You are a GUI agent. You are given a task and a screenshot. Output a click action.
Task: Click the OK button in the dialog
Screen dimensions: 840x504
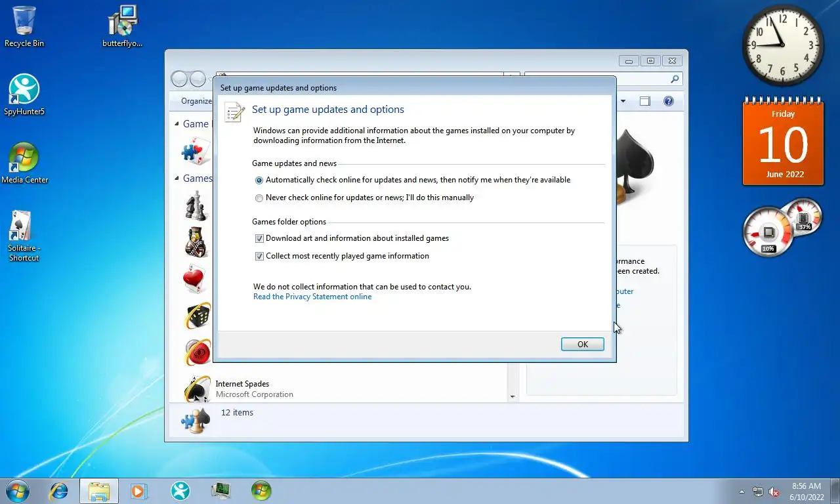[x=582, y=344]
